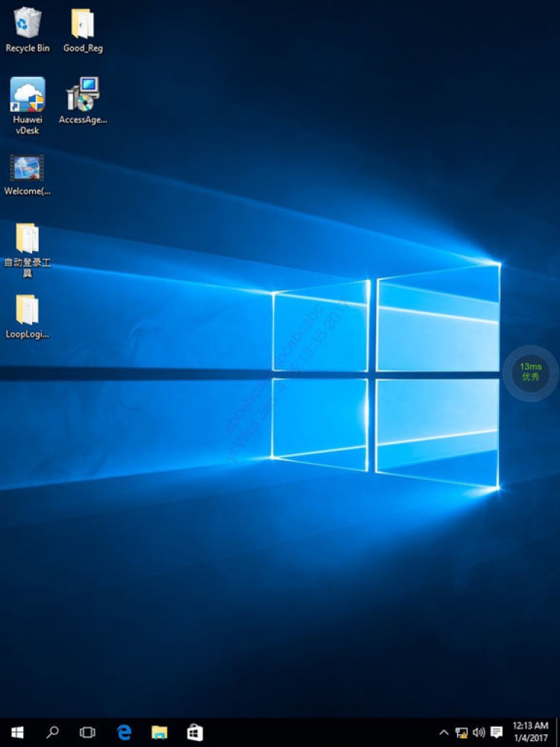Select the LoopLogin folder icon
Viewport: 560px width, 747px height.
28,309
